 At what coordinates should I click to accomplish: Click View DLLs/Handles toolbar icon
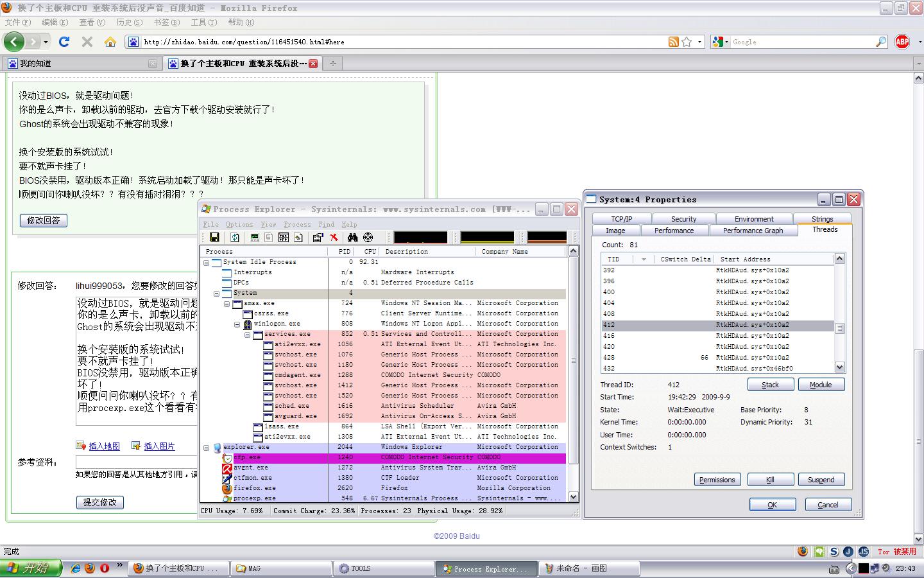[298, 238]
